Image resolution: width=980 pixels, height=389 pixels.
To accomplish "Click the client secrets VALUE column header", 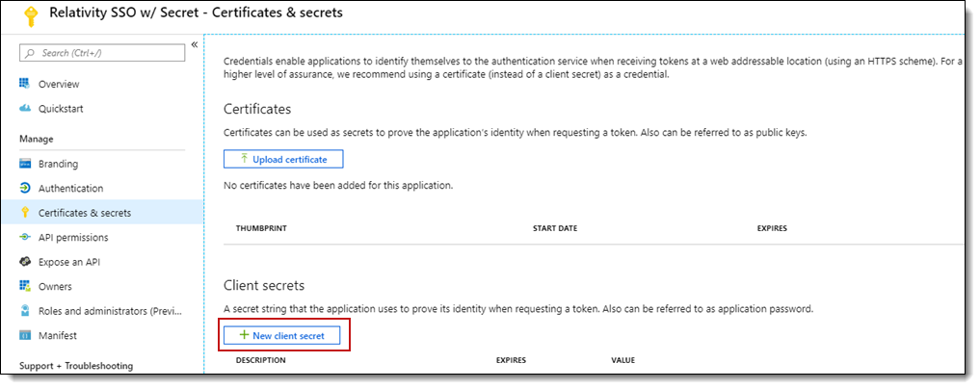I will [x=623, y=360].
